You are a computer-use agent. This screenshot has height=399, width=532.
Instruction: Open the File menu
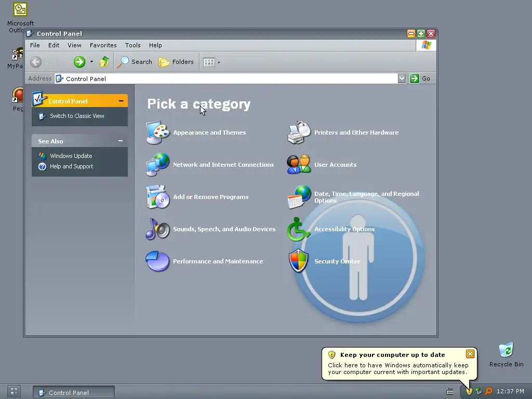coord(35,45)
